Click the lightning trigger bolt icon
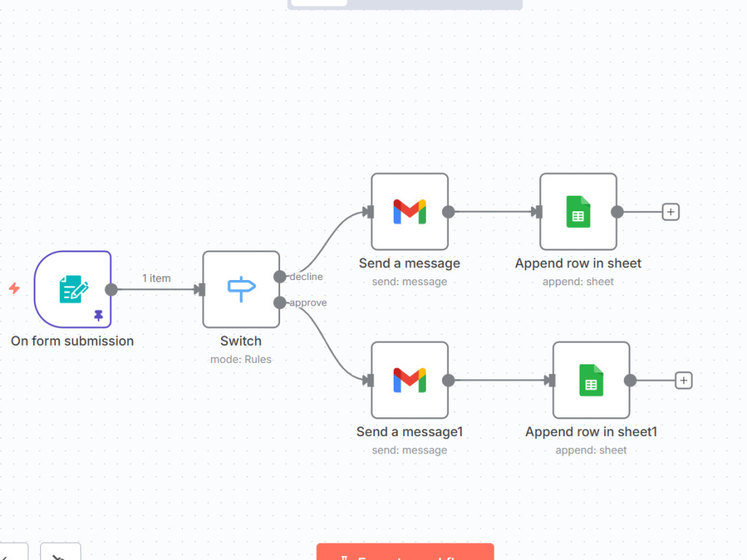This screenshot has width=747, height=560. [x=14, y=288]
